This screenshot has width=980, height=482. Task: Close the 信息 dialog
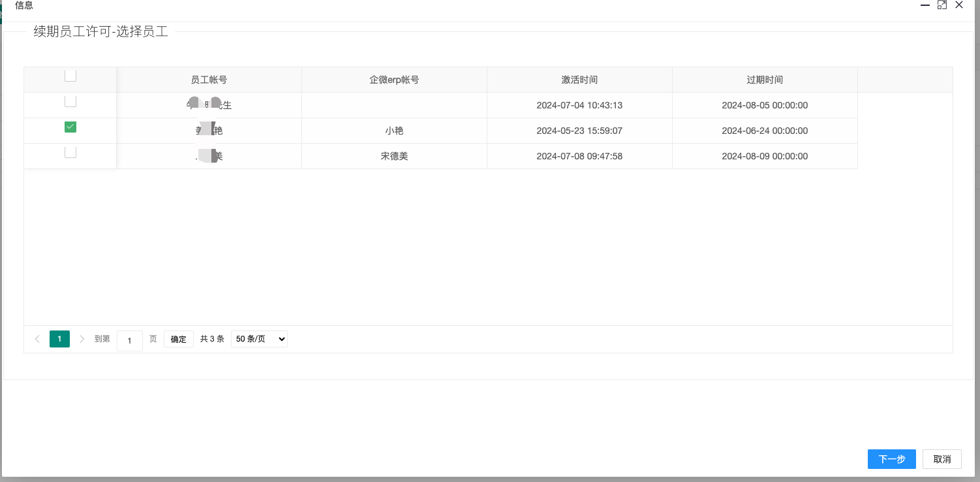click(x=958, y=5)
